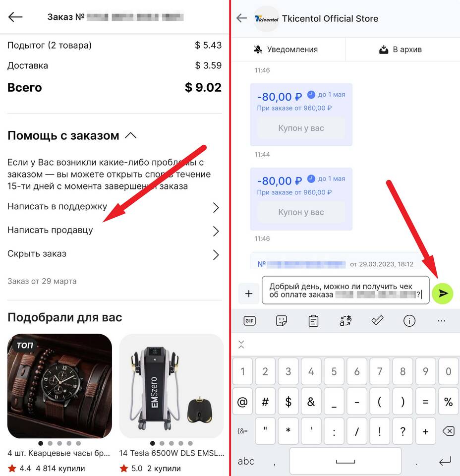Open more keyboard toolbar options (three dots)

(442, 321)
